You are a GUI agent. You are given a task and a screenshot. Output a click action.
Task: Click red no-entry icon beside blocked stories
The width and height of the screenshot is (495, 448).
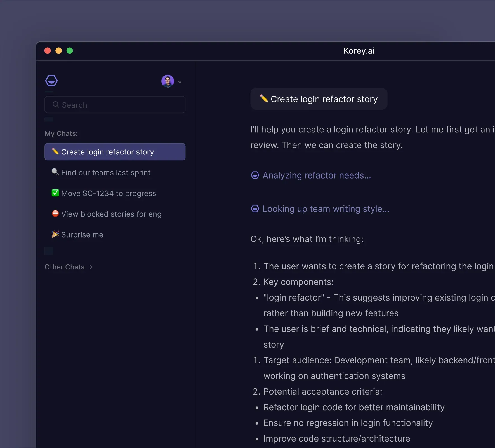[x=55, y=214]
